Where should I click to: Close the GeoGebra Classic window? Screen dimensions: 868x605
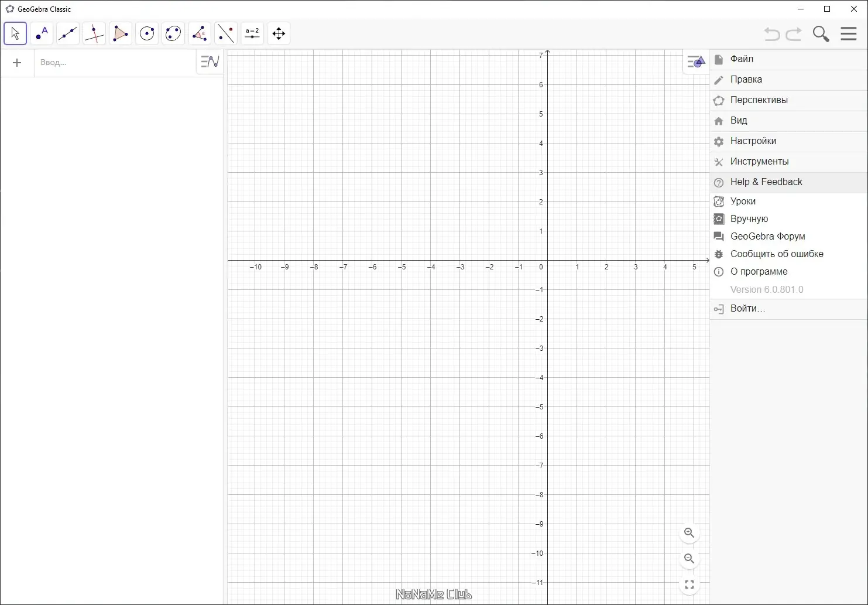tap(854, 9)
